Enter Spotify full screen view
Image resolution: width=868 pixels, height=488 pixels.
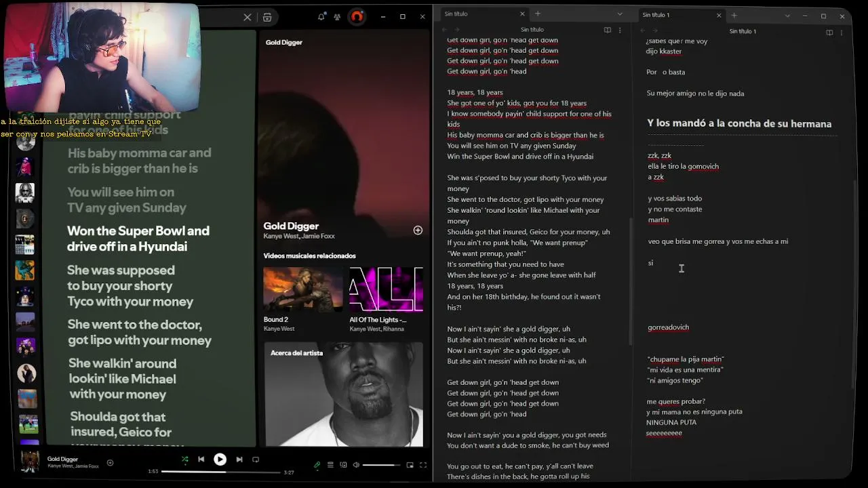click(x=423, y=465)
